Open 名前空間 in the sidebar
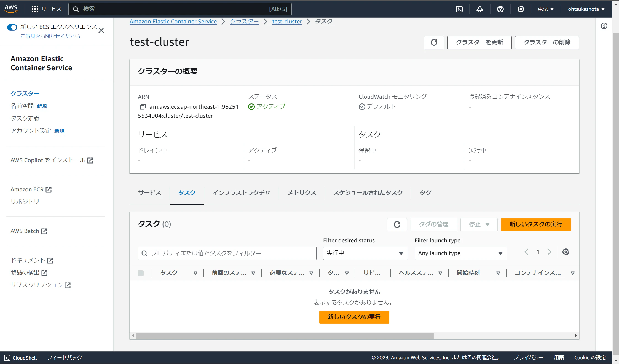The width and height of the screenshot is (619, 364). [22, 106]
